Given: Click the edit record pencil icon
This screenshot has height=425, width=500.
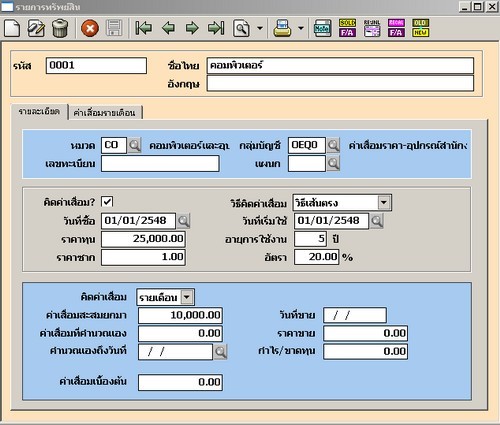Looking at the screenshot, I should tap(36, 28).
